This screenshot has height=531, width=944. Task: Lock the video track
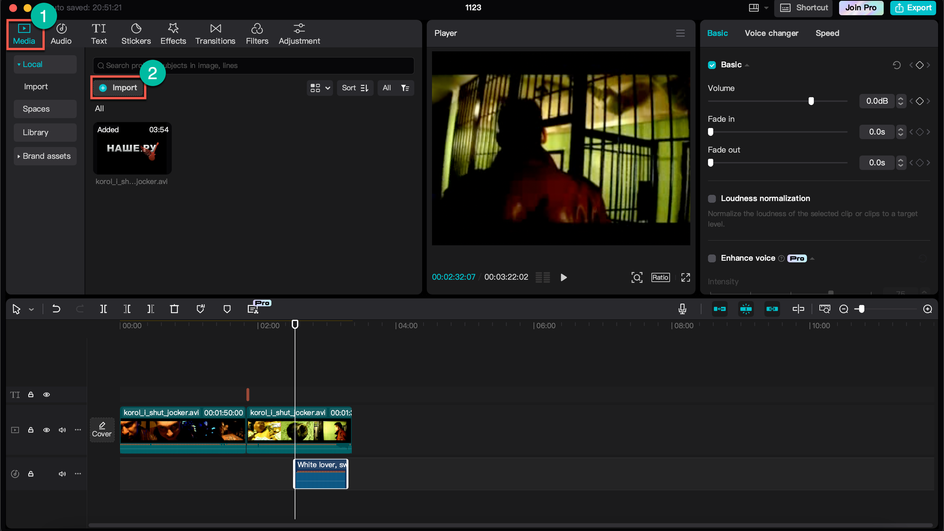click(x=31, y=430)
